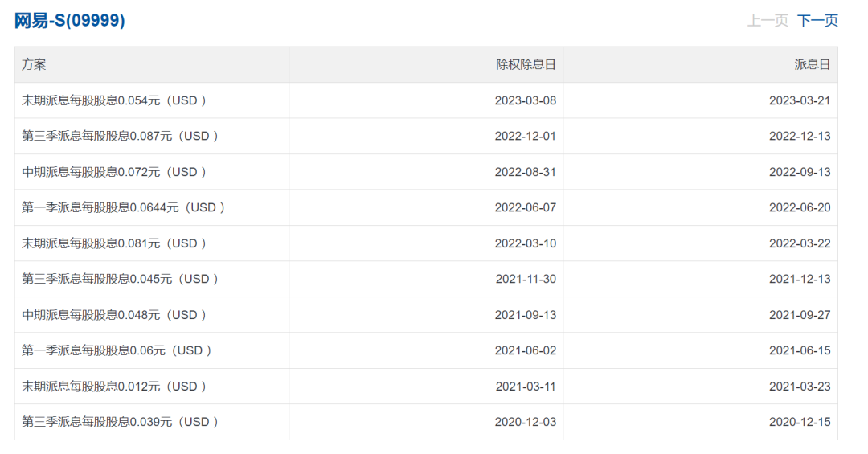Select the 末期派息每股股息0.012元 row
Image resolution: width=868 pixels, height=454 pixels.
(x=114, y=387)
